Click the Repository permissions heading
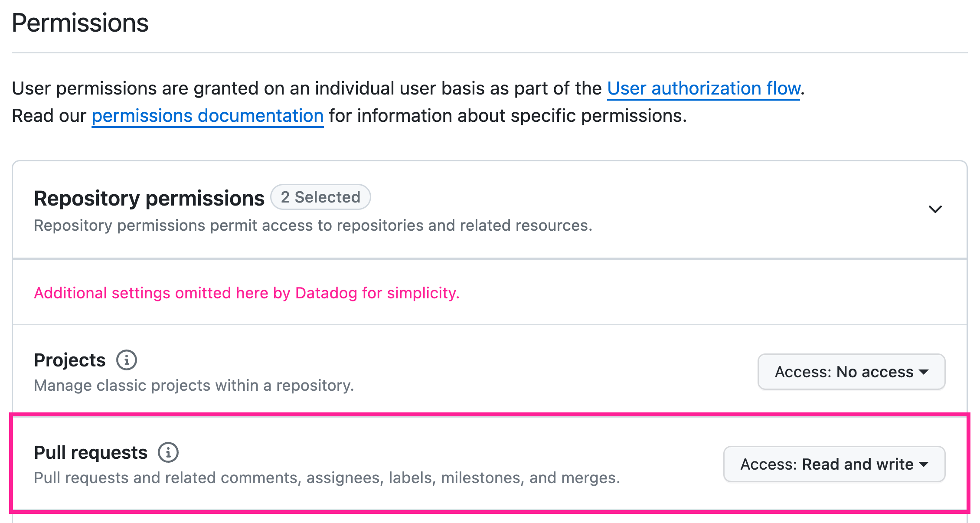Viewport: 980px width, 523px height. coord(149,198)
